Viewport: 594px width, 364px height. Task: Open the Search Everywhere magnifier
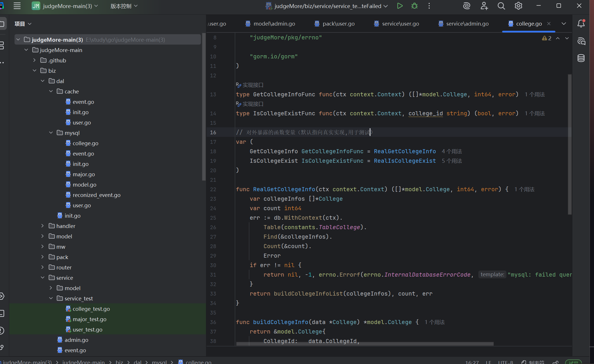click(501, 6)
